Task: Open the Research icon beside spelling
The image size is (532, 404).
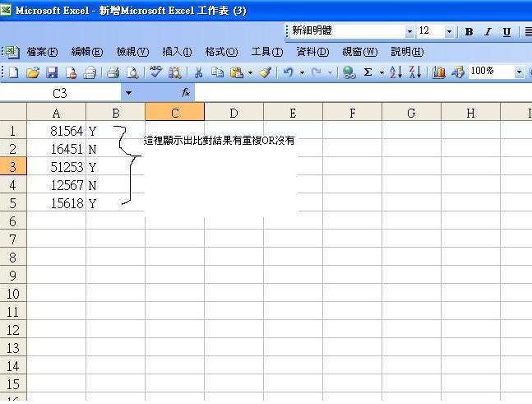Action: pos(175,72)
